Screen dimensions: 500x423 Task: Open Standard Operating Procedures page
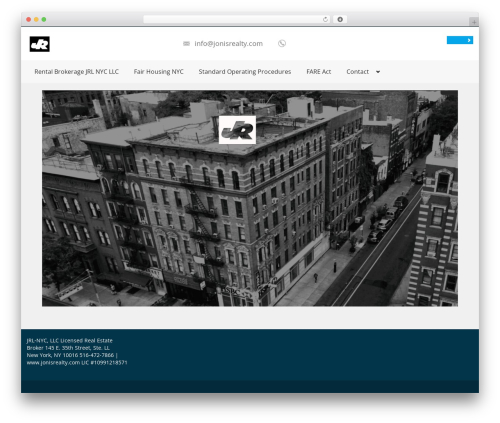coord(245,72)
